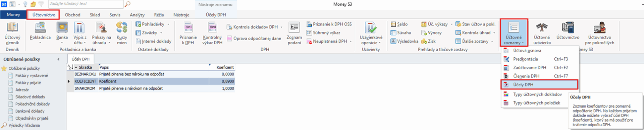Switch to the Money ribbon tab
The height and width of the screenshot is (130, 644).
click(13, 15)
